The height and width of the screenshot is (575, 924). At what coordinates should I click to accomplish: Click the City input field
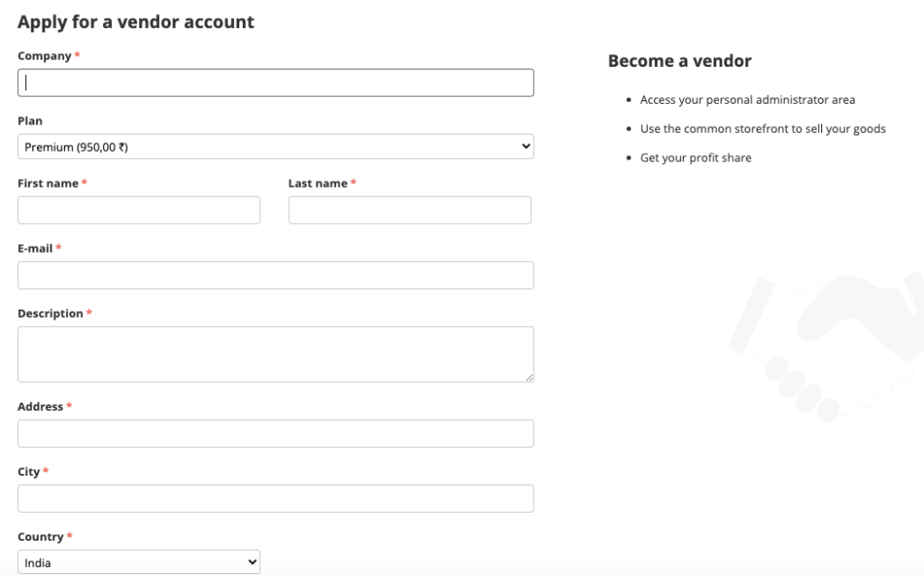(x=275, y=497)
